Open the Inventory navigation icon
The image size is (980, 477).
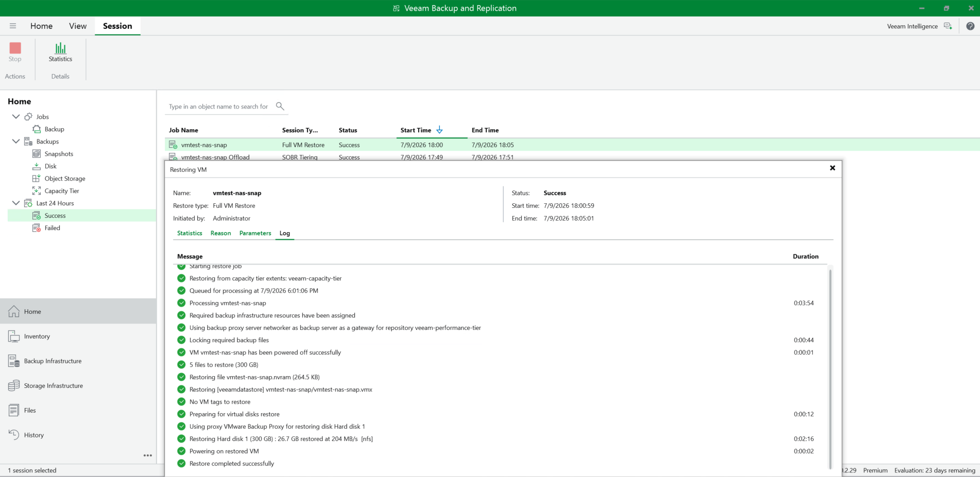pos(14,336)
